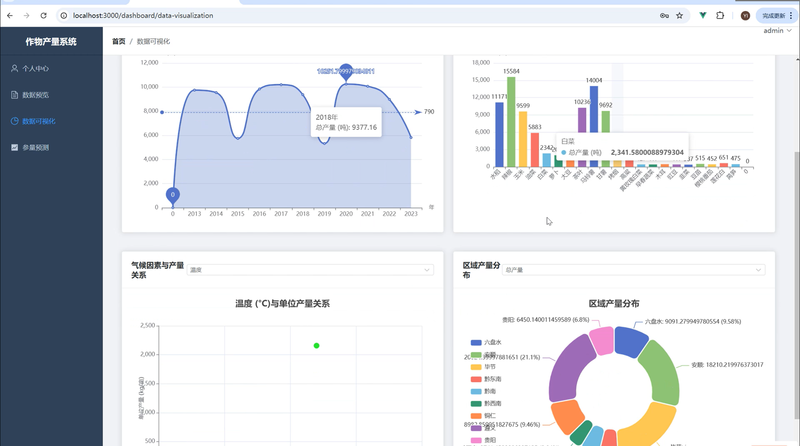This screenshot has height=446, width=800.
Task: Open the saved password key icon
Action: (x=664, y=15)
